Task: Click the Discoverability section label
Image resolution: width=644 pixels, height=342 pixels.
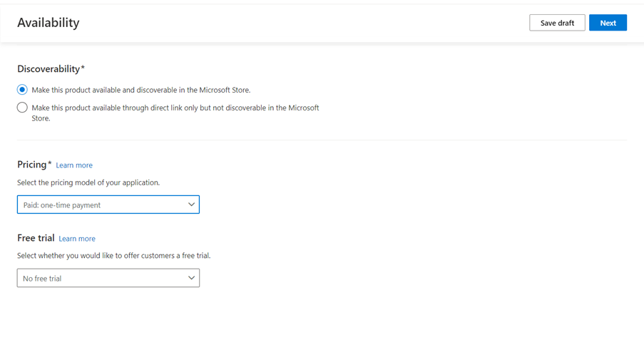Action: click(51, 68)
